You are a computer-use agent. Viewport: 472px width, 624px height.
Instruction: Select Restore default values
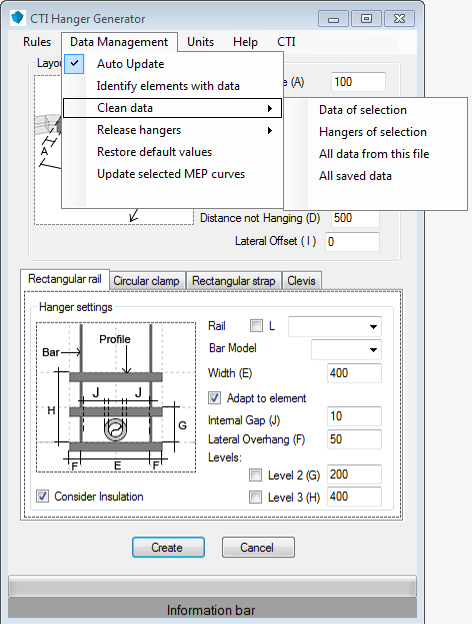click(154, 152)
